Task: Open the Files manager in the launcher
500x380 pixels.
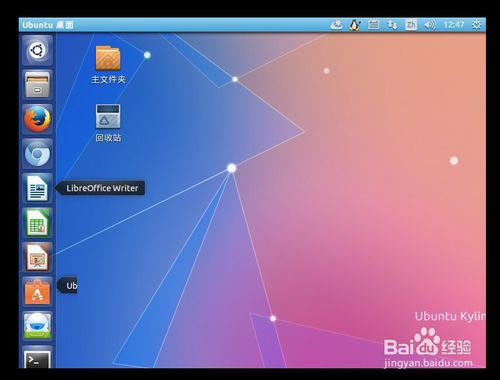Action: [37, 85]
